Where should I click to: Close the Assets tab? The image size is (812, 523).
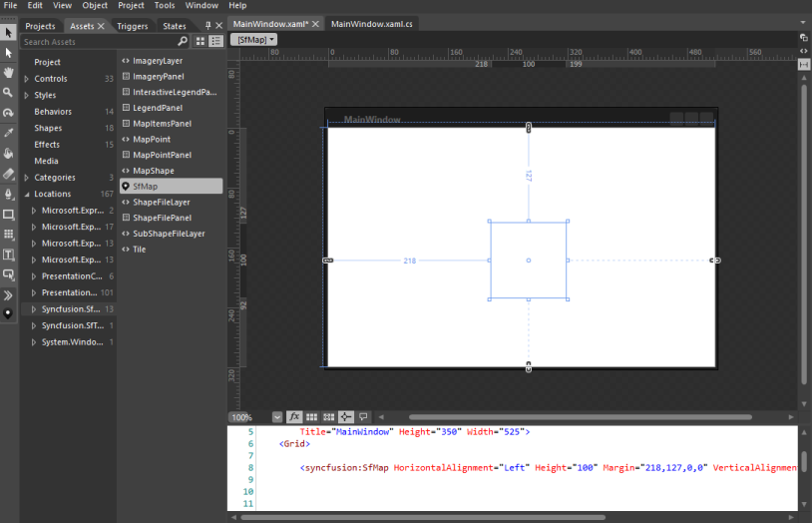[101, 26]
